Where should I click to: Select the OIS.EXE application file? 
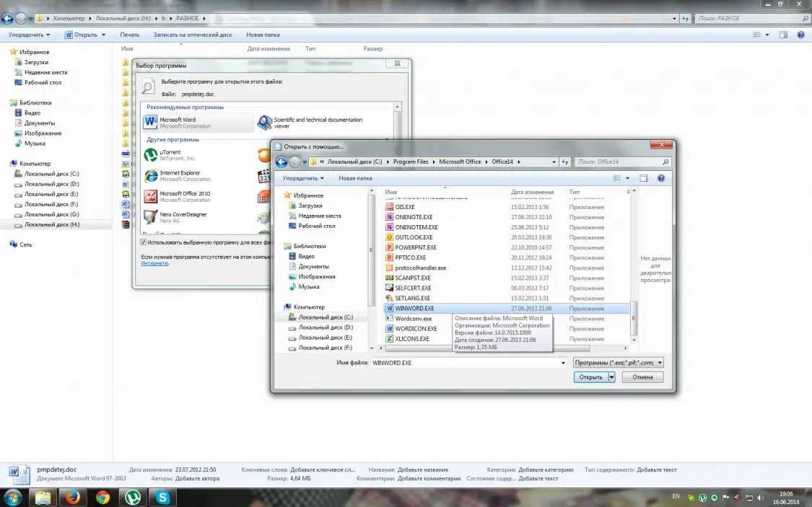(x=404, y=207)
